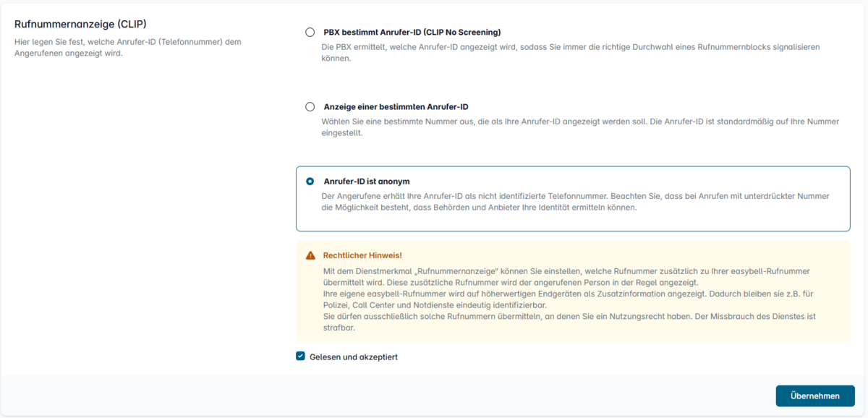Click the description starting "Der Angerufene erhält"

point(574,202)
